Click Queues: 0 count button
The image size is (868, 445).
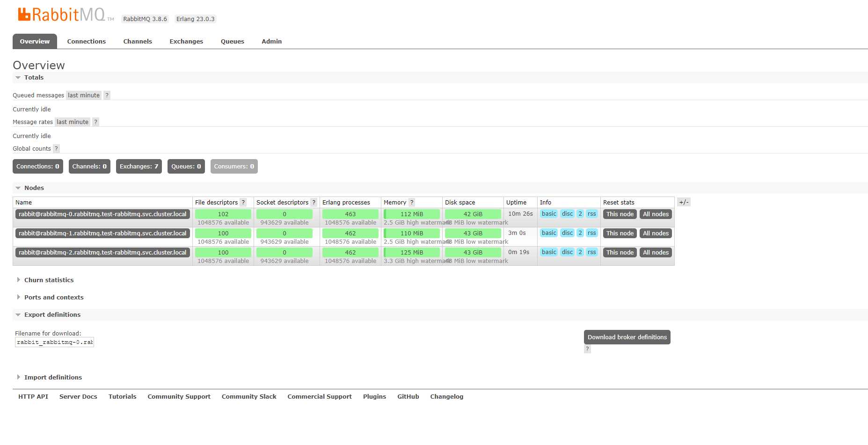coord(186,167)
